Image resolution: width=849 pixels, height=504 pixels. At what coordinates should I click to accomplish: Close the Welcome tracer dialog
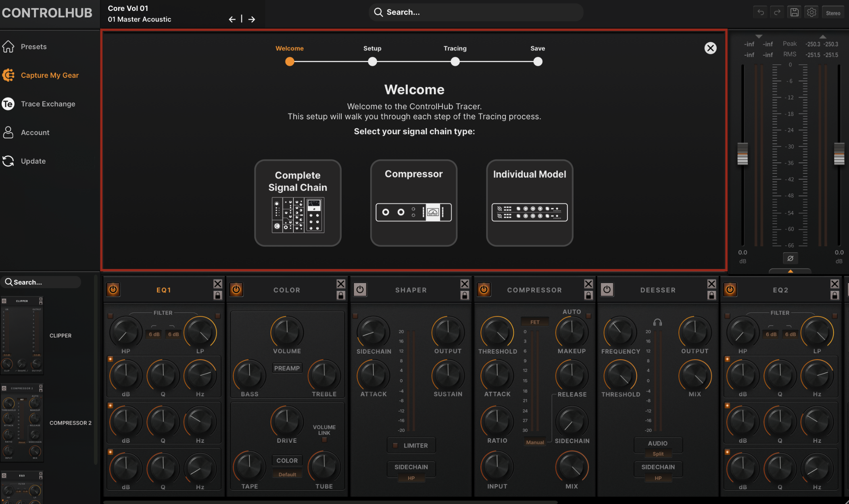coord(710,48)
